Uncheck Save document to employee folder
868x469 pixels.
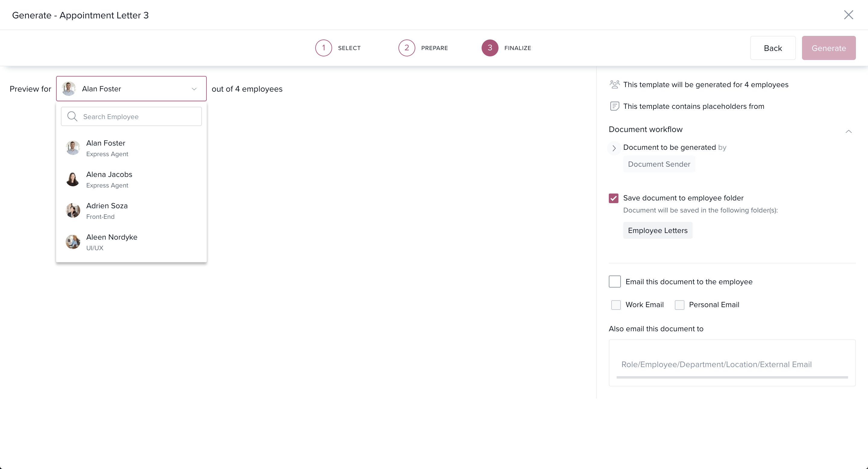point(614,198)
